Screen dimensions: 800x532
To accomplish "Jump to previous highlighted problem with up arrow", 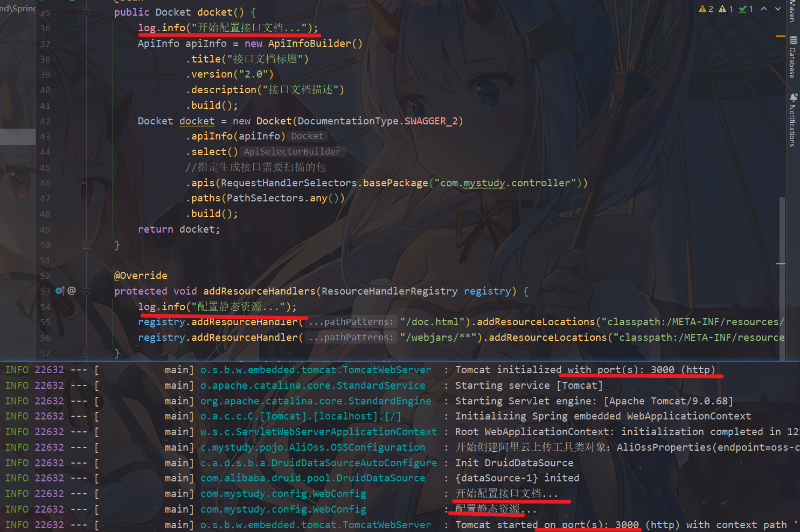I will [x=764, y=9].
